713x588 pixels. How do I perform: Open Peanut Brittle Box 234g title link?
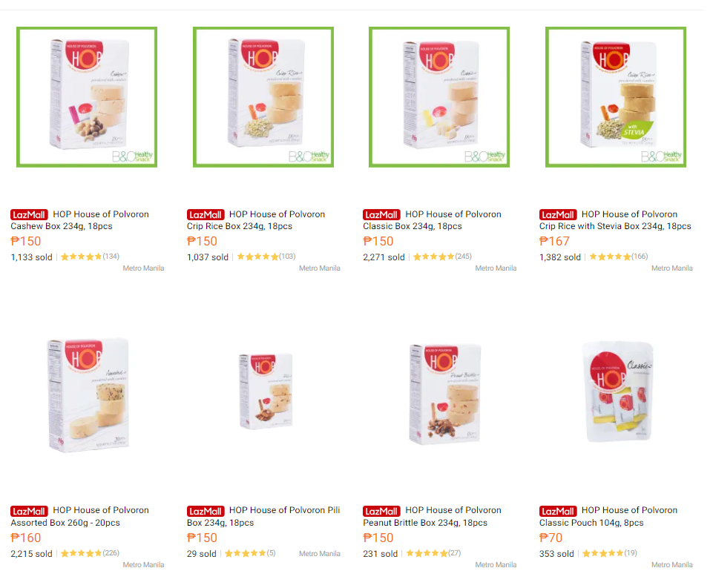click(433, 516)
